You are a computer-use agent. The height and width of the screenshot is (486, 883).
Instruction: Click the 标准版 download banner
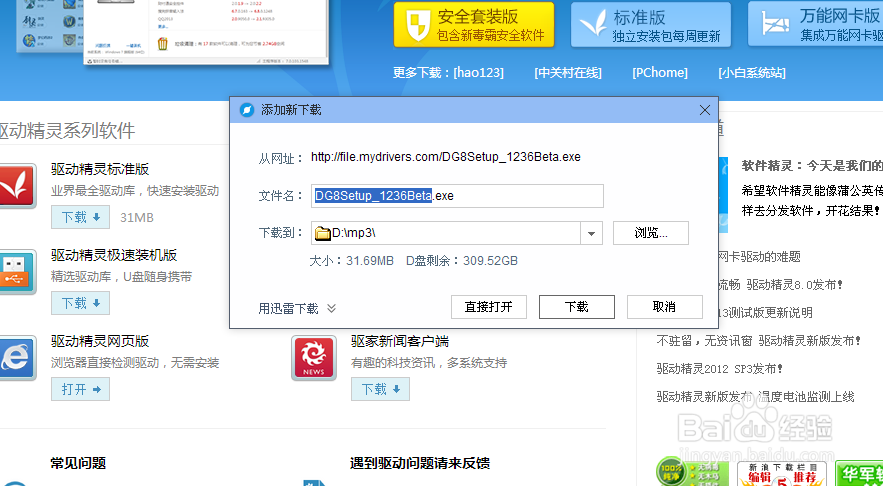[x=650, y=24]
